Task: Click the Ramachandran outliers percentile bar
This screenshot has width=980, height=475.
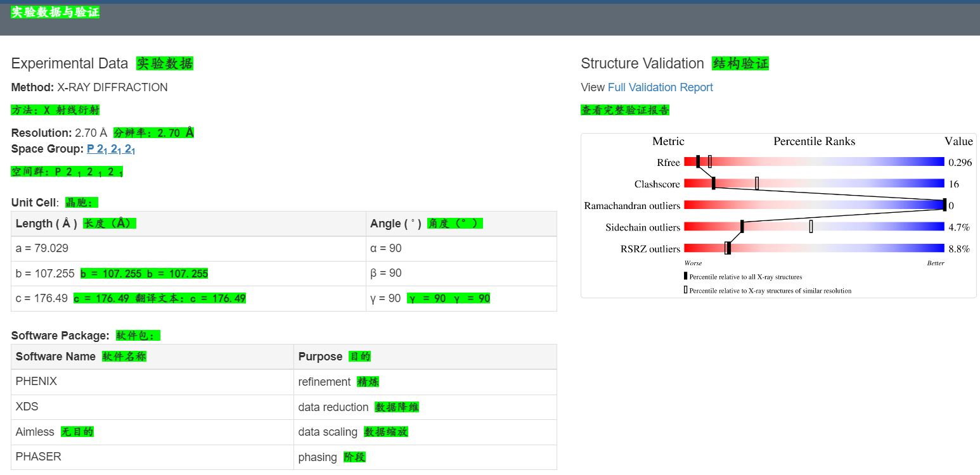Action: tap(814, 205)
